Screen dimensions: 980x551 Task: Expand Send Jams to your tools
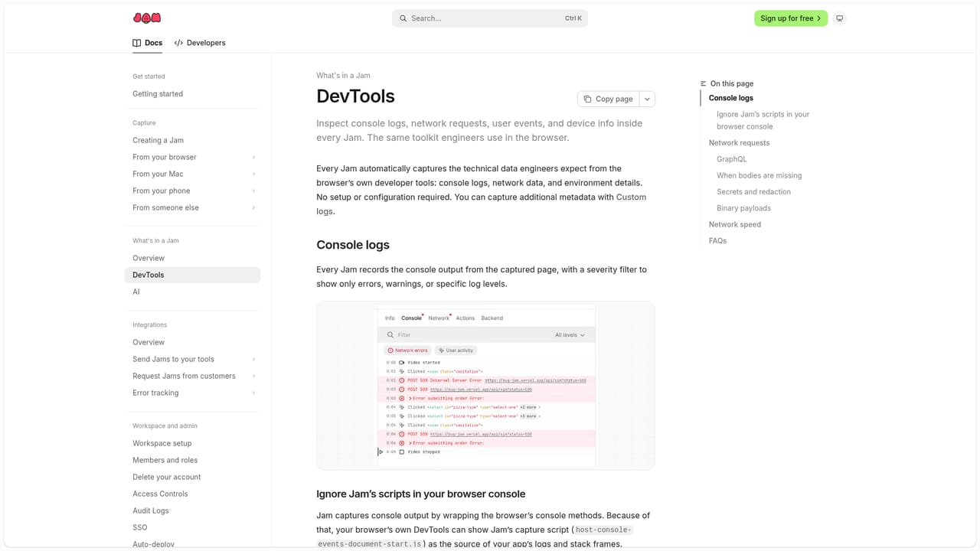tap(193, 360)
